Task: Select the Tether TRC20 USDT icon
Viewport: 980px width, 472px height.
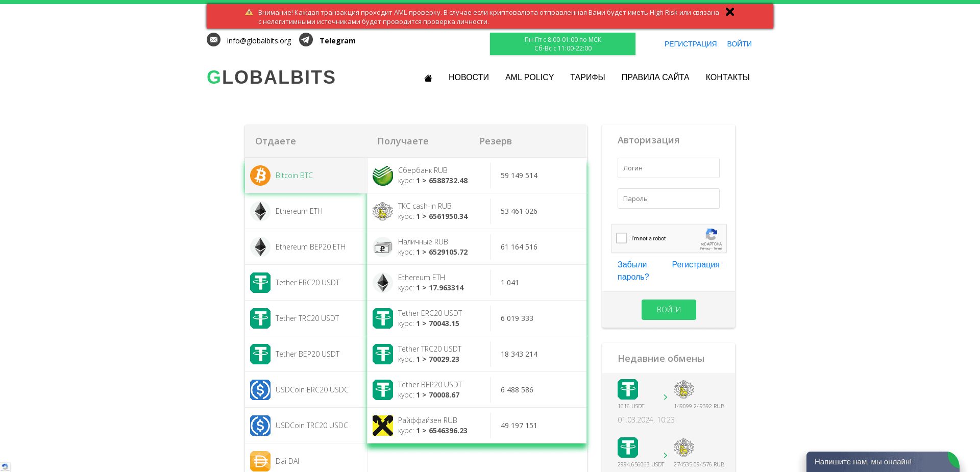Action: click(260, 318)
